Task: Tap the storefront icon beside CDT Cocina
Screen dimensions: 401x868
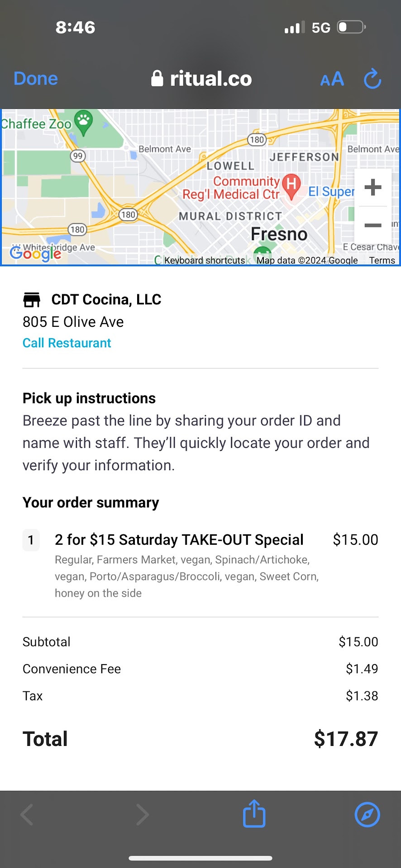Action: coord(32,300)
